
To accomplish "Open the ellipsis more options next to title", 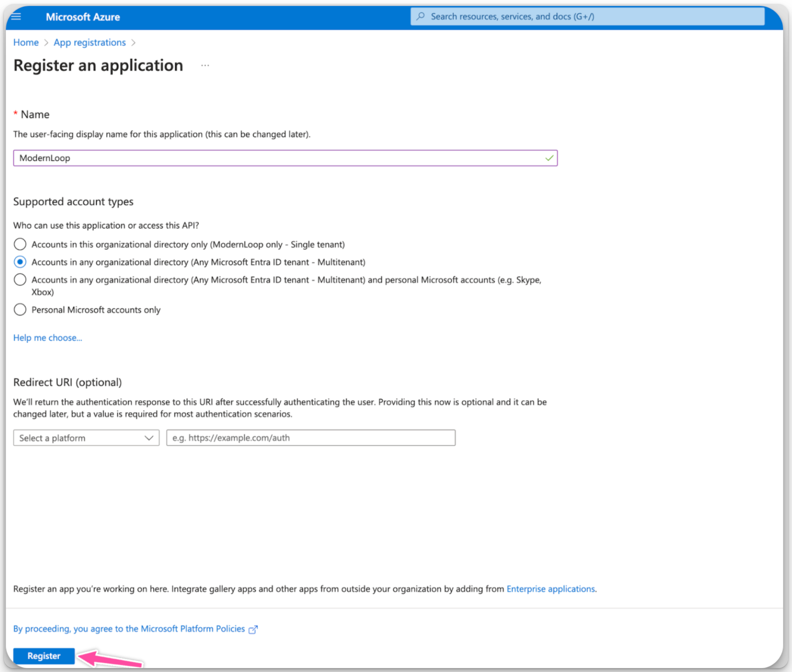I will pyautogui.click(x=205, y=65).
